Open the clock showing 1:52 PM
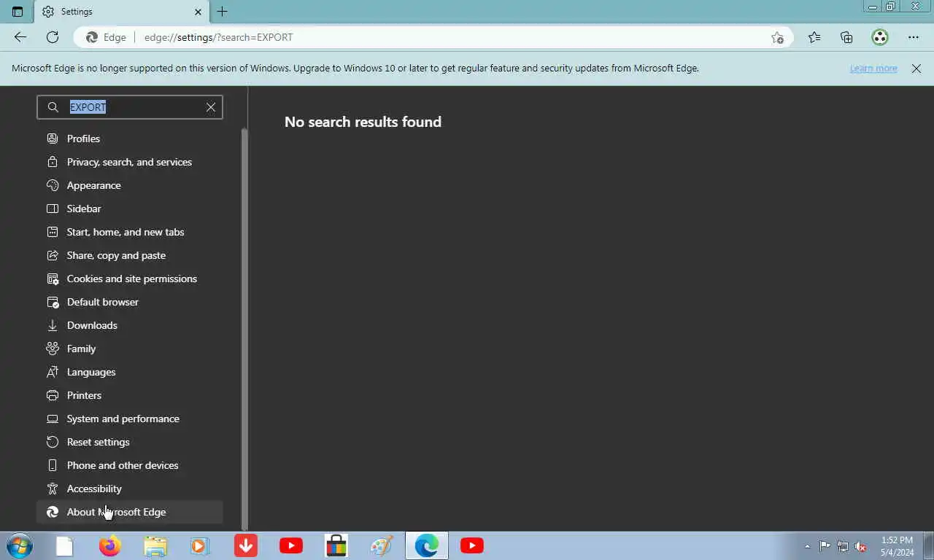 (897, 546)
